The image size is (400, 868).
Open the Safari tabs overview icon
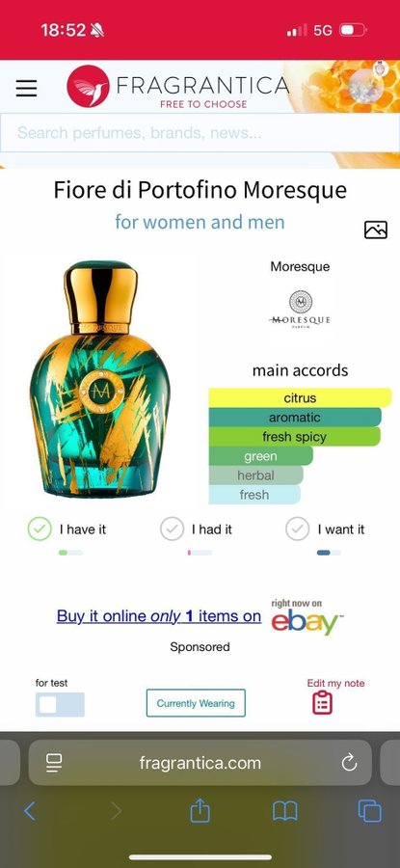click(x=369, y=811)
